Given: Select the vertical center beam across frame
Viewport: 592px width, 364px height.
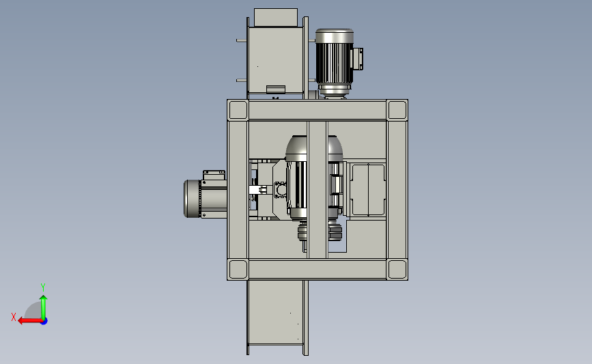Looking at the screenshot, I should (318, 190).
